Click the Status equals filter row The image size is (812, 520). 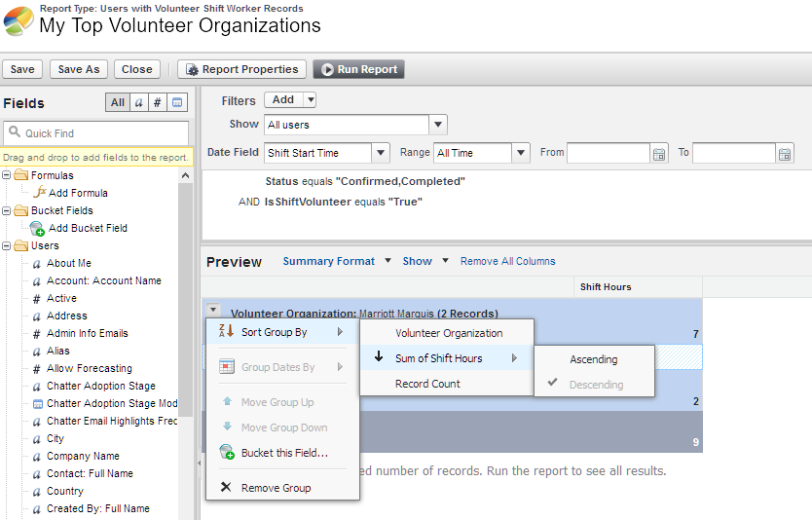(x=365, y=182)
